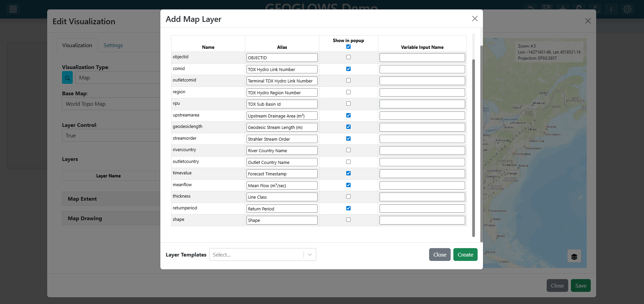Edit the Strahler Stream Order alias
Image resolution: width=644 pixels, height=304 pixels.
click(282, 139)
